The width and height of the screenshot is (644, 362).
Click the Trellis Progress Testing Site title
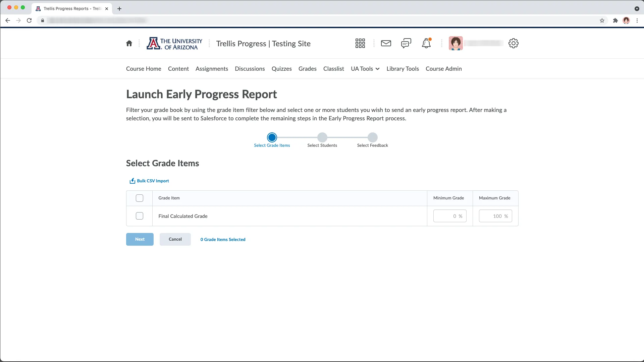(263, 44)
